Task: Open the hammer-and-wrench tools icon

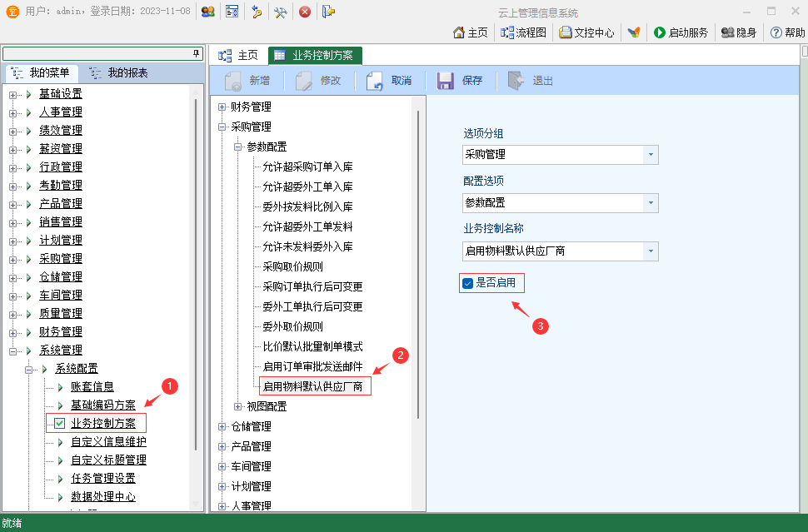Action: pos(281,12)
